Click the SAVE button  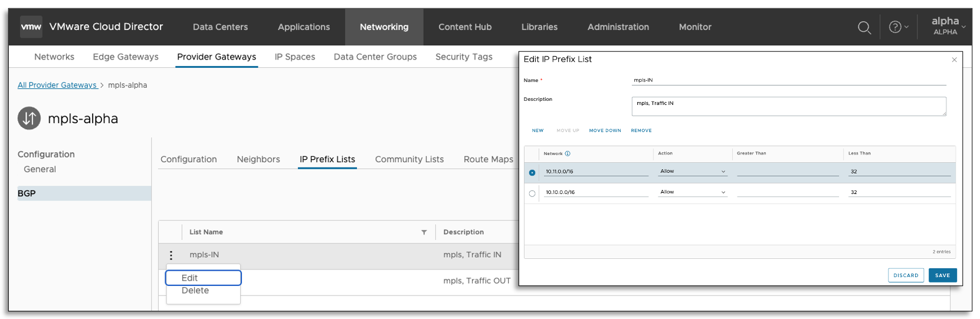942,275
